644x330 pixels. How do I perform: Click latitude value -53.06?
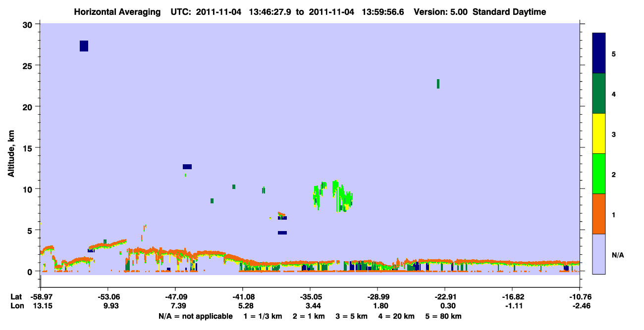(107, 297)
